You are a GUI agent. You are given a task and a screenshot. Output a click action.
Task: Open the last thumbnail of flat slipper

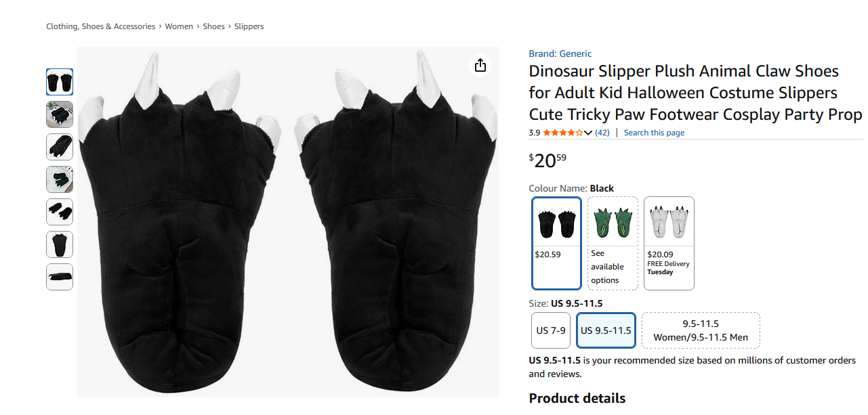[60, 277]
